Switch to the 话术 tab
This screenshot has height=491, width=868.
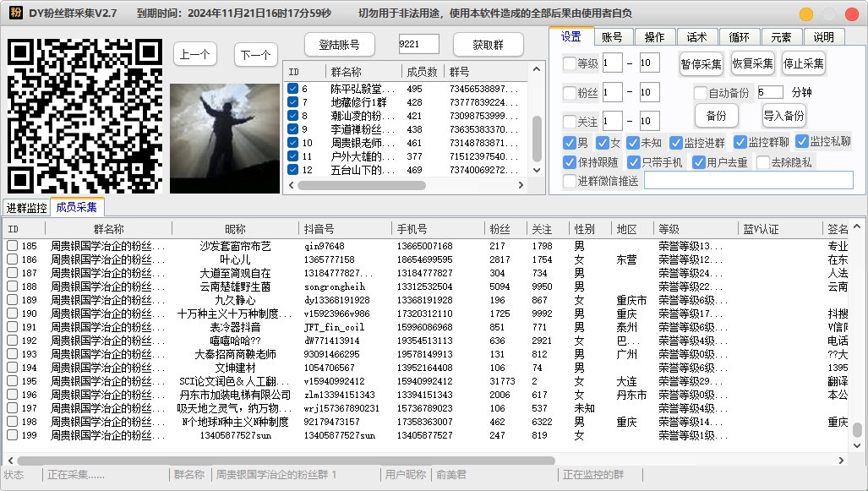[x=696, y=37]
